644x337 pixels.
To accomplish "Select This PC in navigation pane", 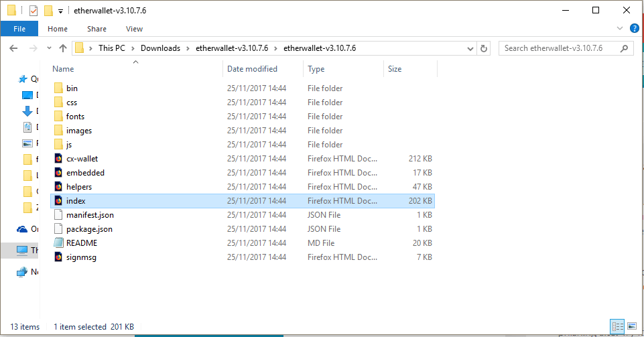I will tap(22, 250).
